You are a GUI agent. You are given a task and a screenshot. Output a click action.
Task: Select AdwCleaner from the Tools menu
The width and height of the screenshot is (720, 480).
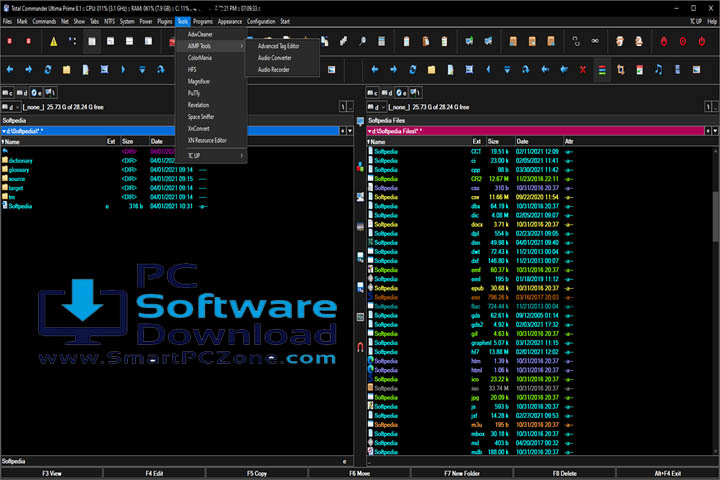(211, 34)
